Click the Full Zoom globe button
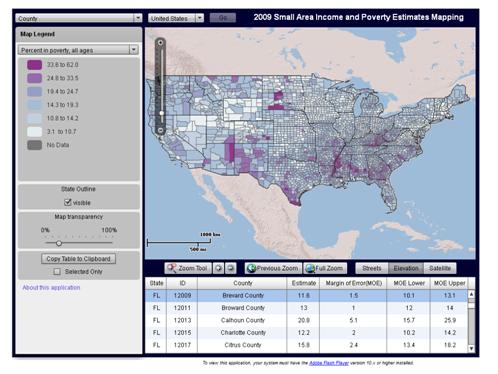The width and height of the screenshot is (498, 374). [325, 268]
